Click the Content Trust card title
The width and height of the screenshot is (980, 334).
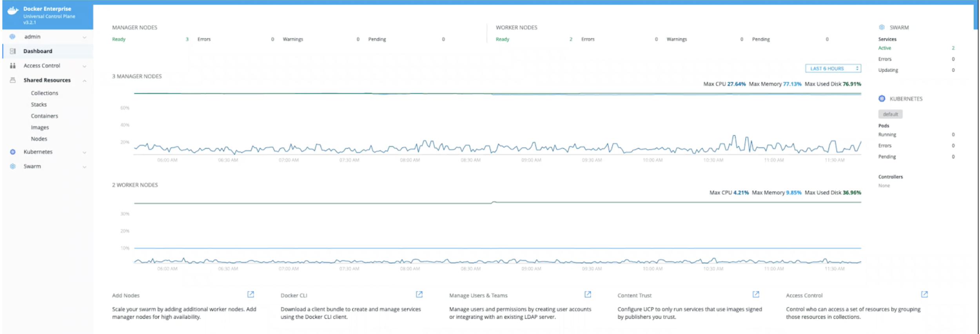pos(634,295)
